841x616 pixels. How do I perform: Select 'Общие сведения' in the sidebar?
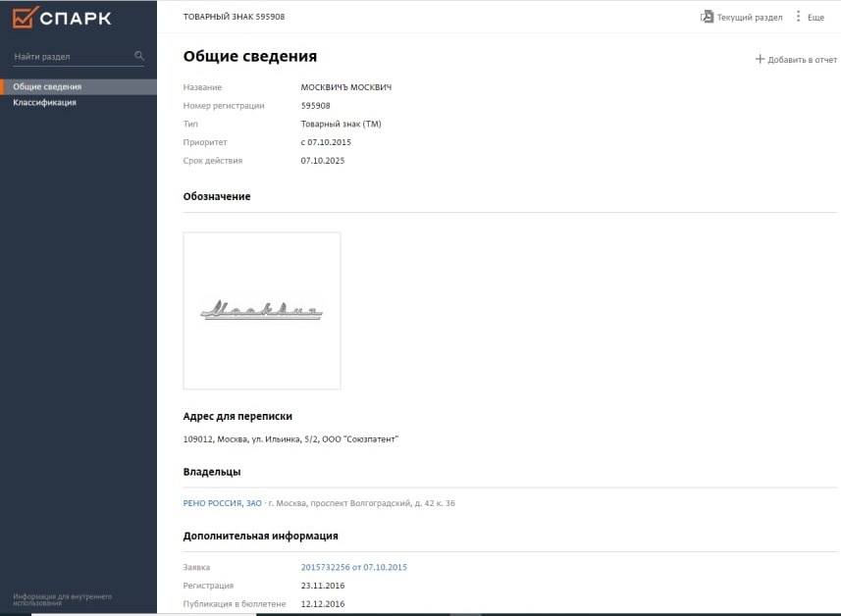pos(79,87)
